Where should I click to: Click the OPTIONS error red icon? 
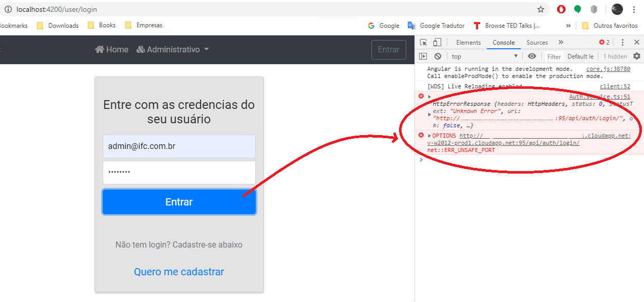coord(421,136)
